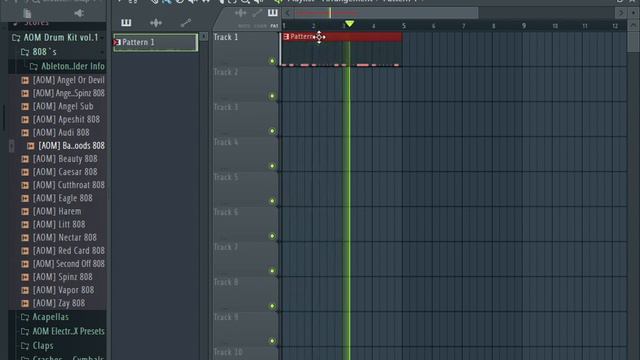Click the playlist horizontal scrollbar thumb
The width and height of the screenshot is (640, 360).
[x=385, y=13]
